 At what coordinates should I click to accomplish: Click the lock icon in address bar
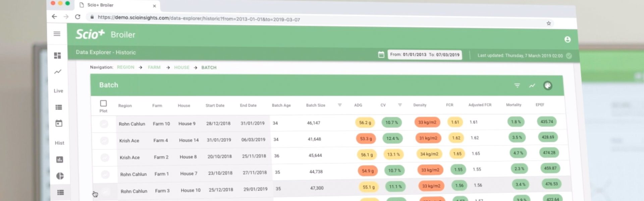pos(92,17)
